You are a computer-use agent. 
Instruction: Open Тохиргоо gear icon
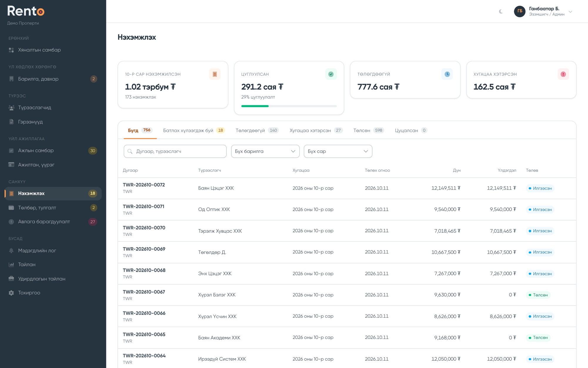point(11,293)
